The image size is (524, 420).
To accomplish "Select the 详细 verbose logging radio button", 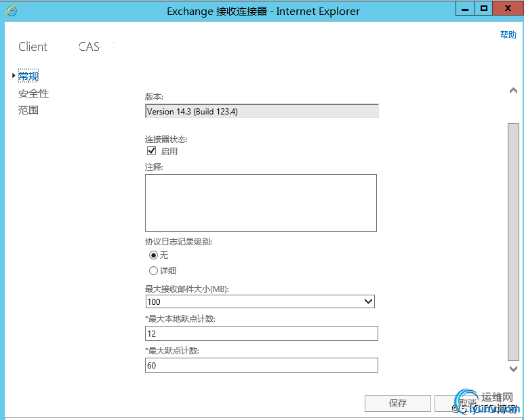I will point(153,270).
